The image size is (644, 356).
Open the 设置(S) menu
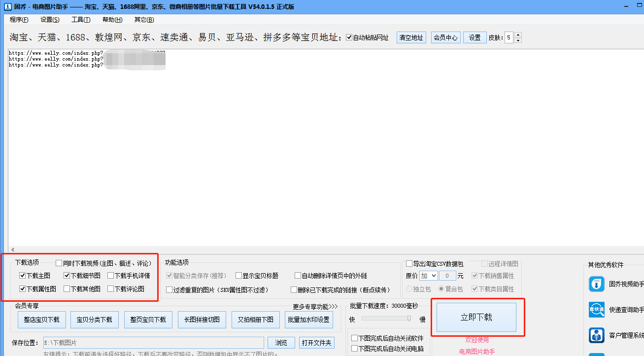point(50,20)
